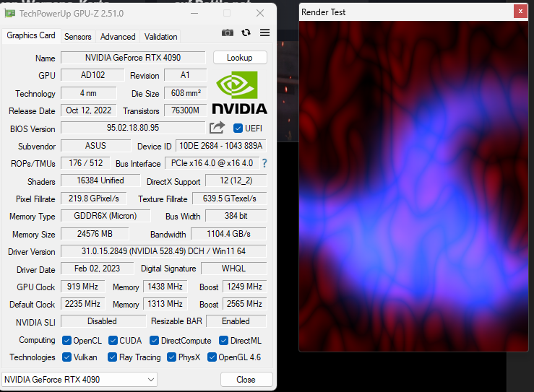This screenshot has width=534, height=392.
Task: Click the Pixel Fillrate value 219.8 GPixel/s
Action: point(94,199)
